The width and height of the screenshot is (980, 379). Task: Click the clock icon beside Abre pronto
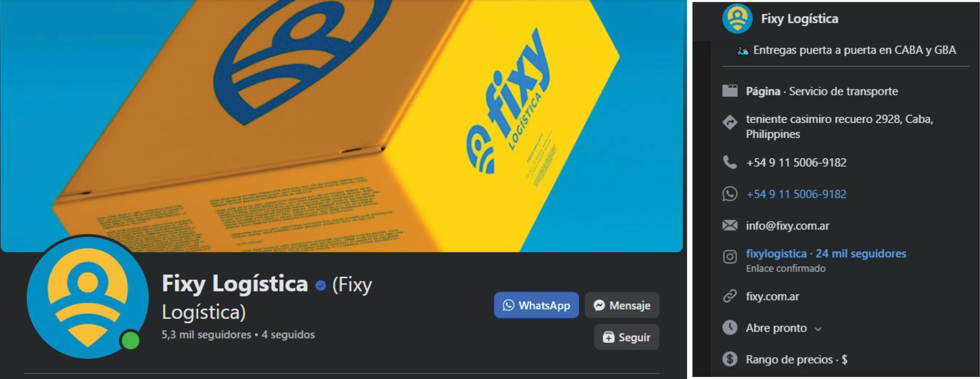pyautogui.click(x=730, y=328)
